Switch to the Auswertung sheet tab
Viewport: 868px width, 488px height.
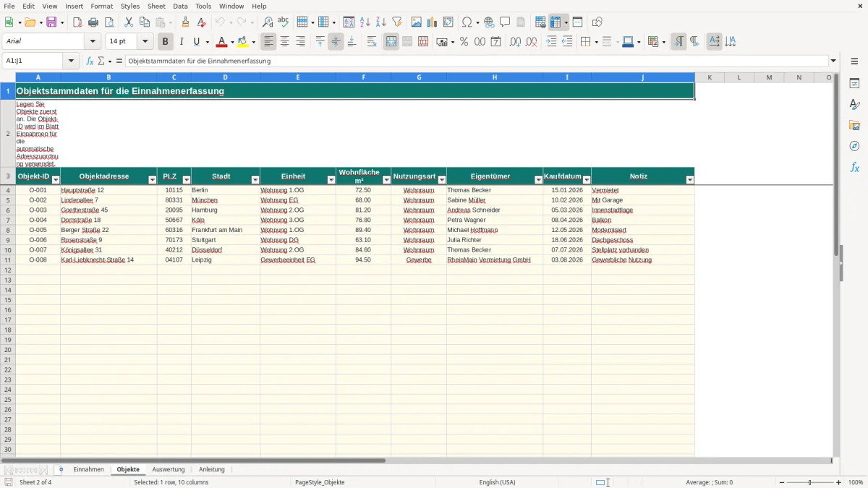169,469
